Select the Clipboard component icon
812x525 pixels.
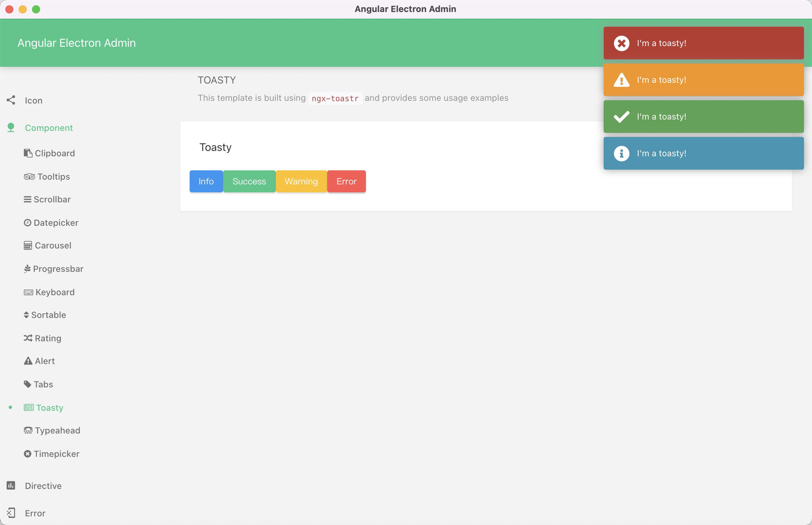click(x=28, y=153)
